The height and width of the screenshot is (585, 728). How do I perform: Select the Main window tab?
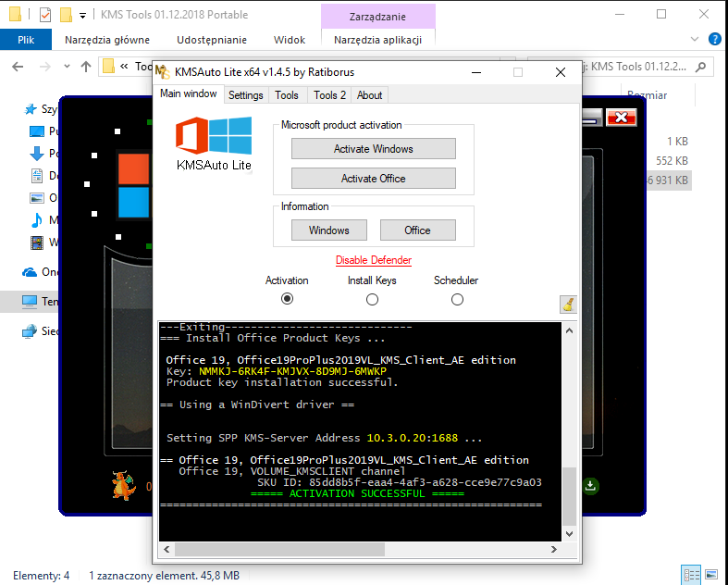pos(189,93)
